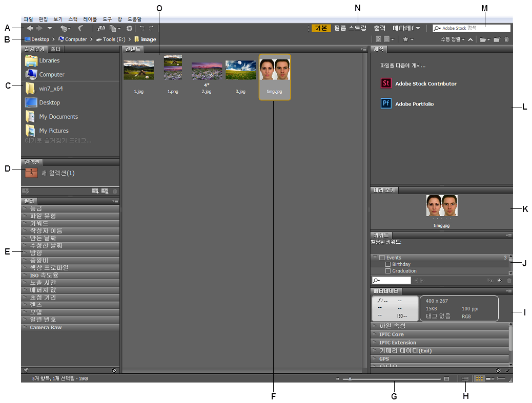Rotate image 90° clockwise
Image resolution: width=532 pixels, height=403 pixels.
click(151, 29)
